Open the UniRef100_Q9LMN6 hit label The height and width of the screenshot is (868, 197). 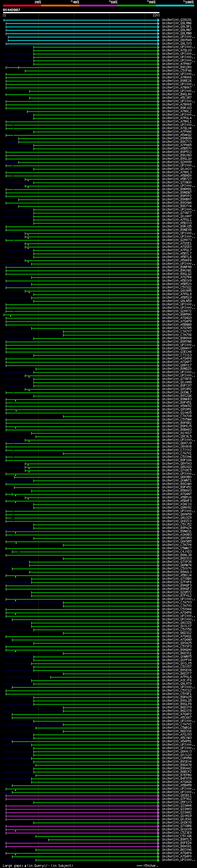[x=176, y=23]
